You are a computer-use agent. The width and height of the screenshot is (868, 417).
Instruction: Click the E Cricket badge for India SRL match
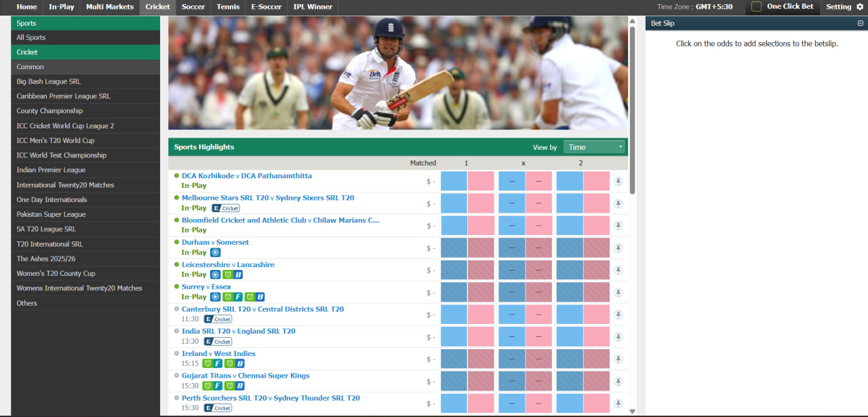[x=218, y=342]
